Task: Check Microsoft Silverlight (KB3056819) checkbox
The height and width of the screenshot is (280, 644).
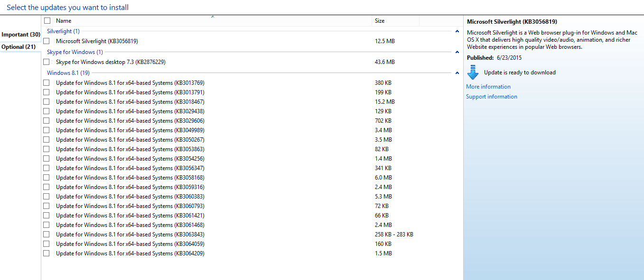Action: (x=46, y=41)
